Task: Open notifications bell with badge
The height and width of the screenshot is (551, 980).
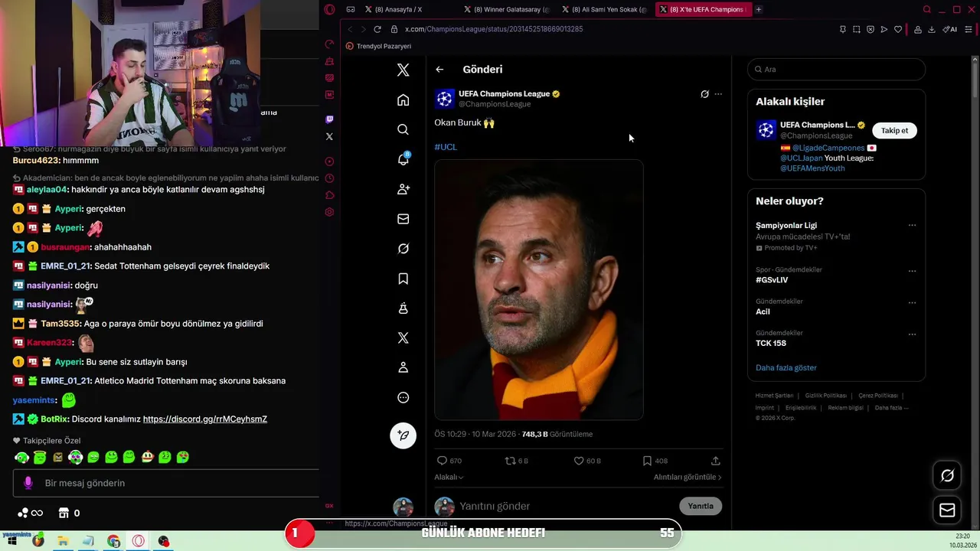Action: point(403,159)
